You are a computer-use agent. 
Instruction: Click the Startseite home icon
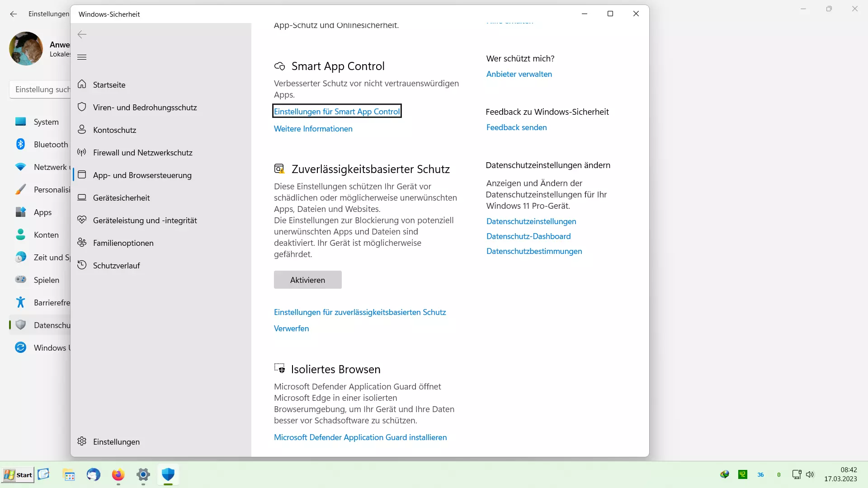[x=82, y=84]
